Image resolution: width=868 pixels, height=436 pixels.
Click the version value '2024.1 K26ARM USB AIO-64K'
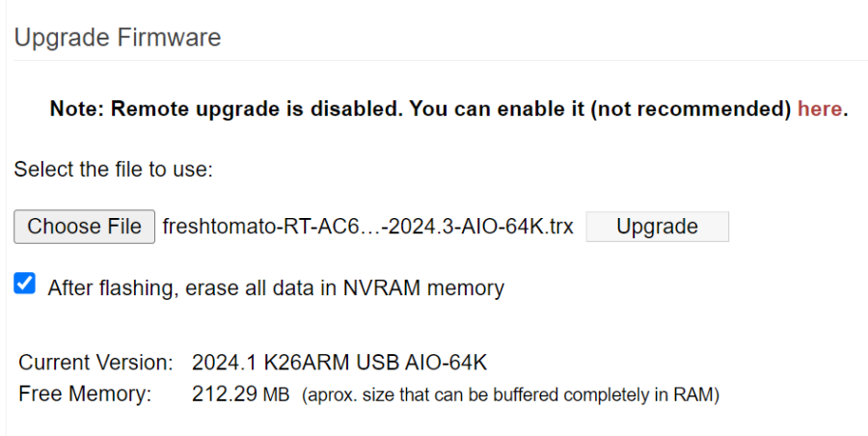click(339, 363)
